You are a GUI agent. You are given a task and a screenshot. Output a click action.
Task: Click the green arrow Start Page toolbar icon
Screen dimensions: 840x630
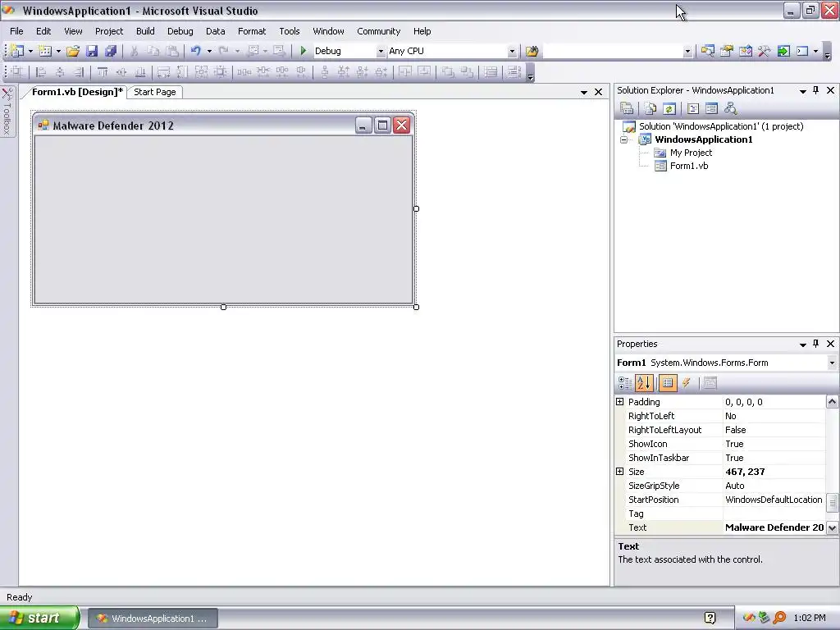[783, 51]
